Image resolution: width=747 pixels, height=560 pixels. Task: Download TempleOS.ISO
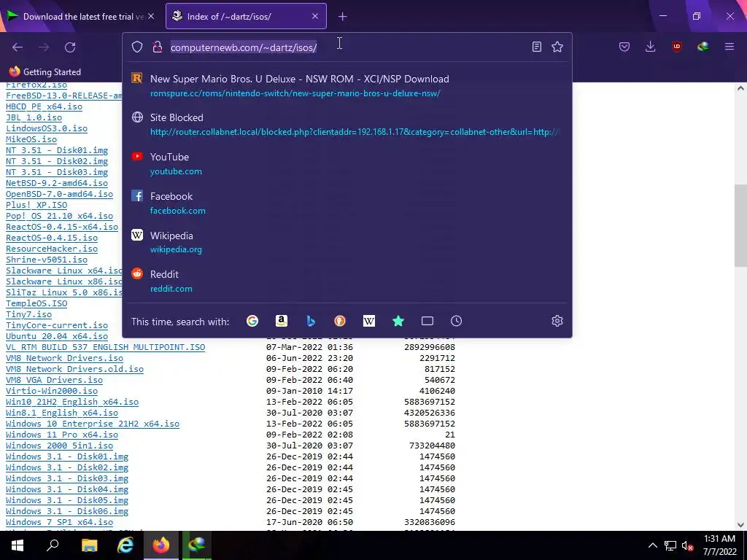[x=36, y=303]
